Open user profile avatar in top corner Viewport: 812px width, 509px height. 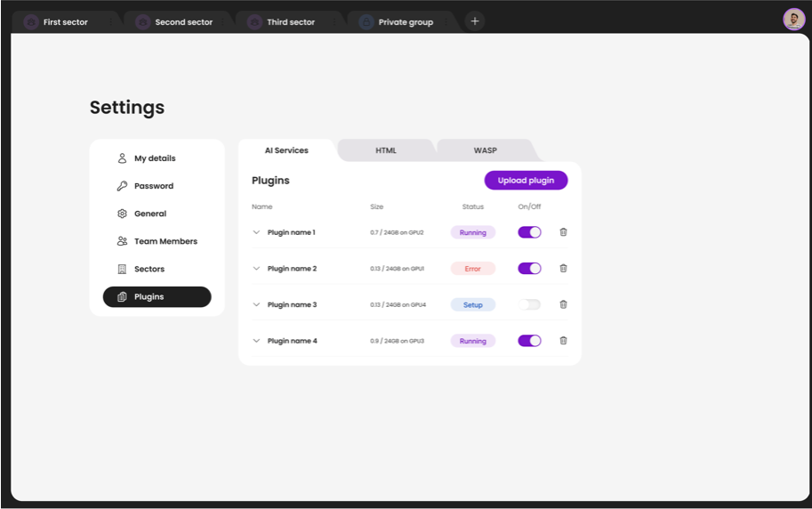[793, 20]
